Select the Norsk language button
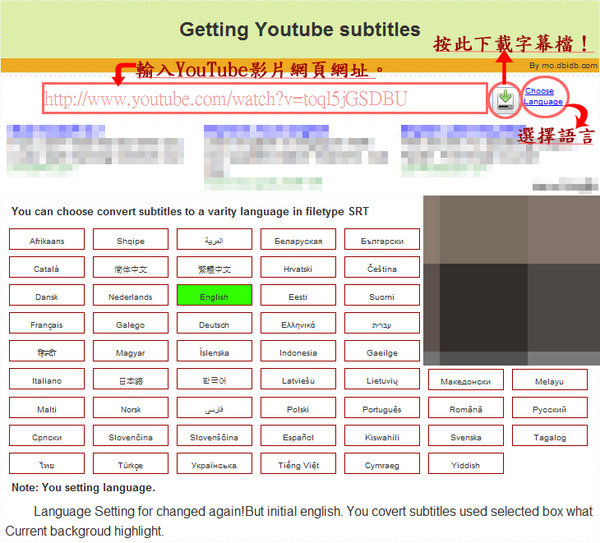Screen dimensions: 600x543 [130, 408]
